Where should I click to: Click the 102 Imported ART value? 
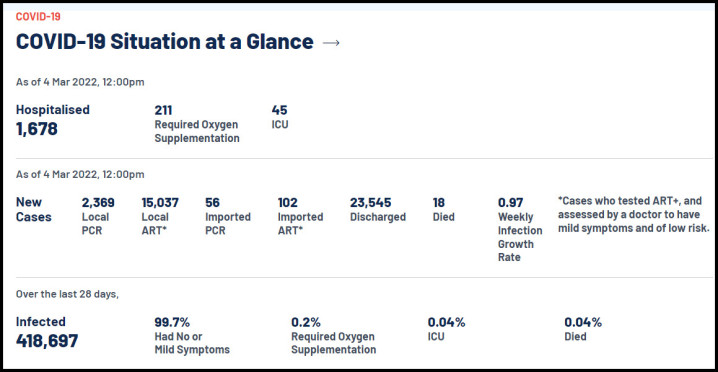coord(300,216)
